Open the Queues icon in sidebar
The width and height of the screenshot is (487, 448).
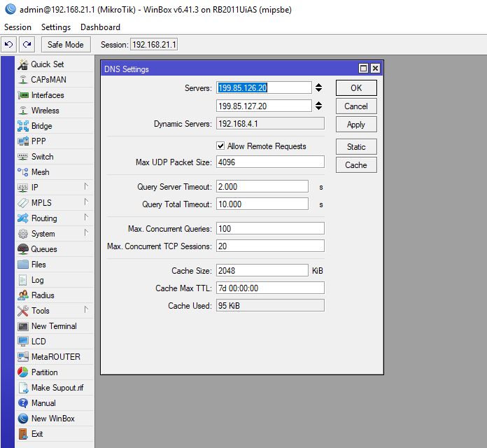[23, 249]
